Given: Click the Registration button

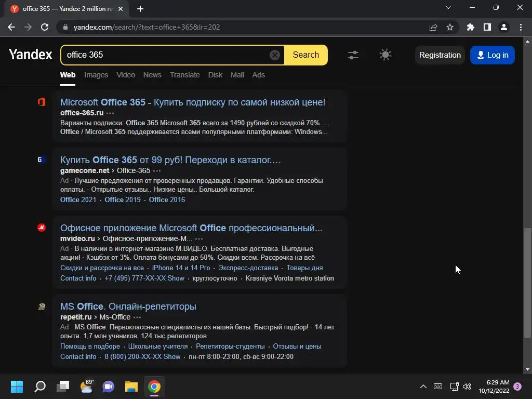Looking at the screenshot, I should click(440, 55).
